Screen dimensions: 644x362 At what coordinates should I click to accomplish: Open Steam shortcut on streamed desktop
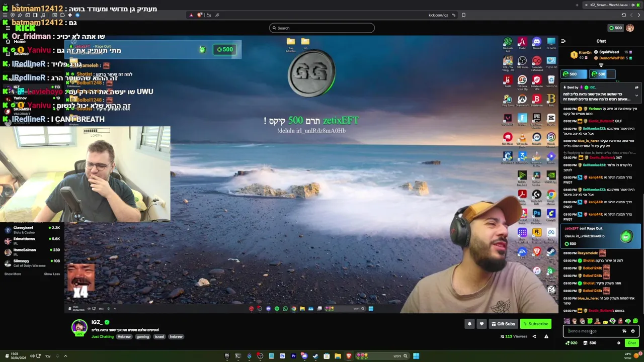click(x=551, y=251)
